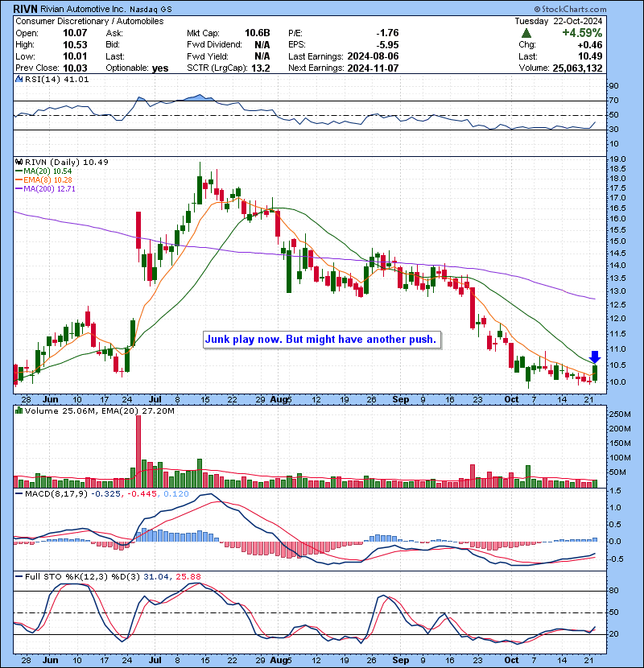Click the Chg value +0.46
644x668 pixels.
click(590, 45)
